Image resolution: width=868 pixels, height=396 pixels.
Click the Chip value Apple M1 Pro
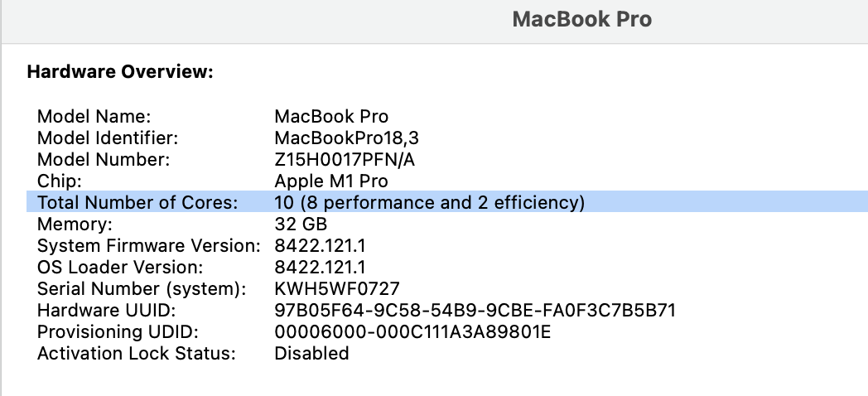tap(331, 181)
